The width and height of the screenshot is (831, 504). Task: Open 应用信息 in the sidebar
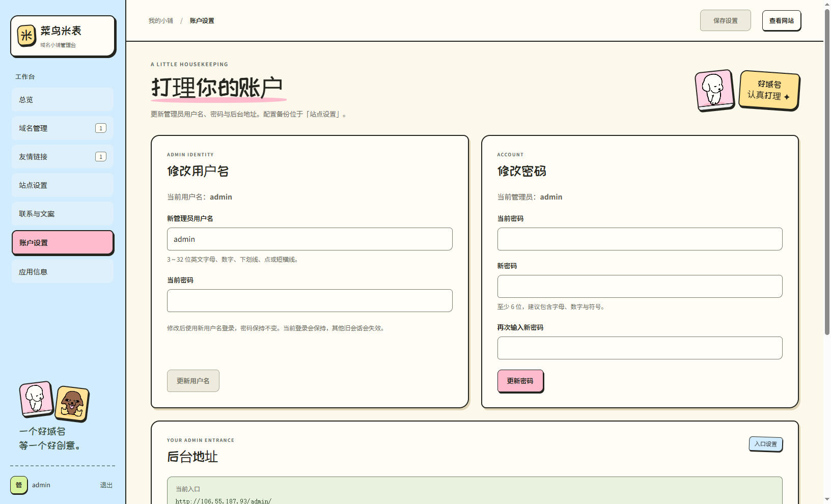(63, 272)
